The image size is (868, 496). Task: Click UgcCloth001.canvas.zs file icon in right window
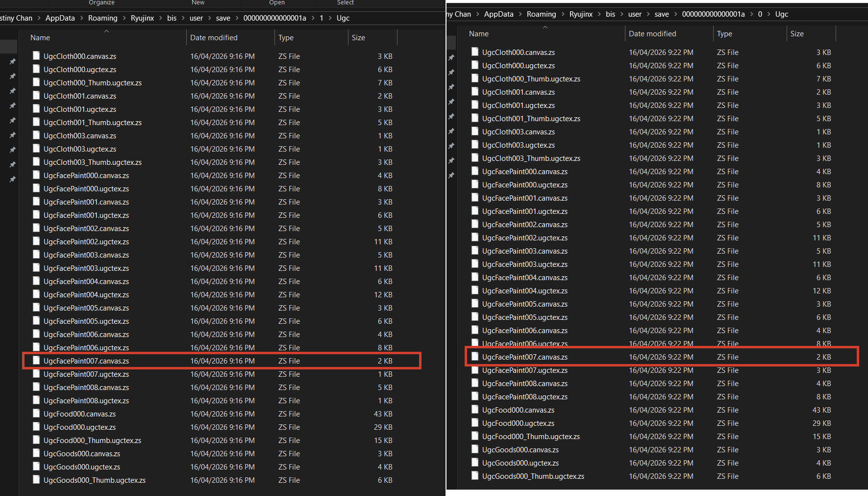tap(475, 91)
